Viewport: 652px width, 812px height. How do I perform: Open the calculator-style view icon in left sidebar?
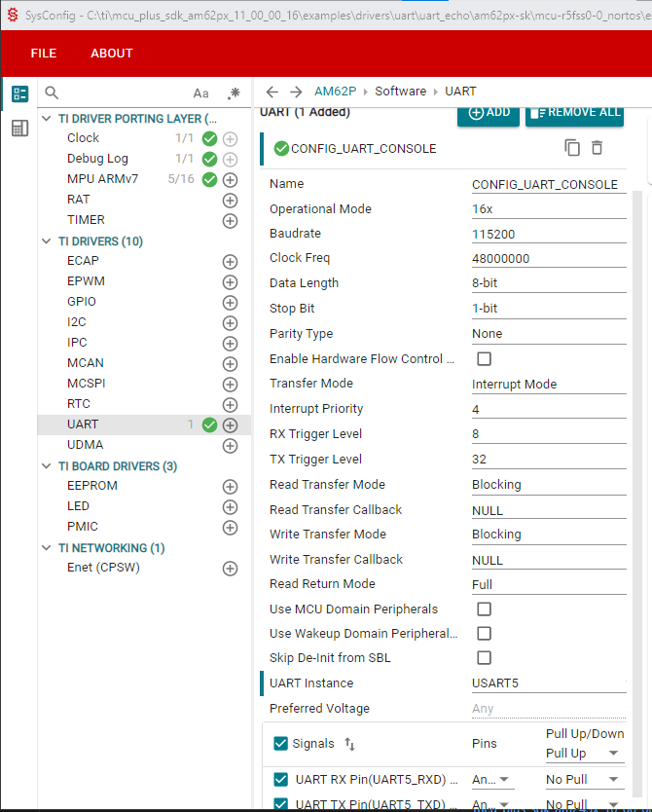[x=19, y=129]
